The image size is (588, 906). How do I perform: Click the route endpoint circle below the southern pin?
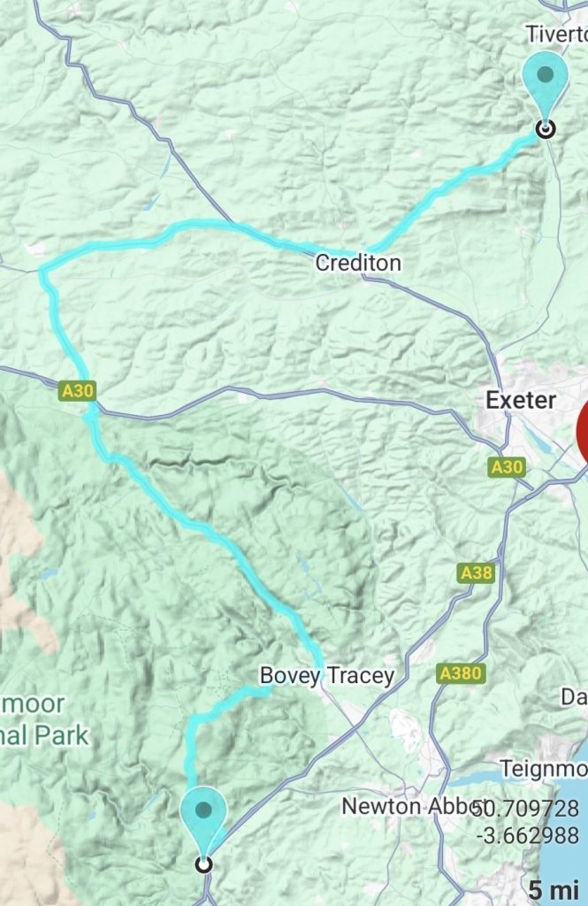pos(203,864)
